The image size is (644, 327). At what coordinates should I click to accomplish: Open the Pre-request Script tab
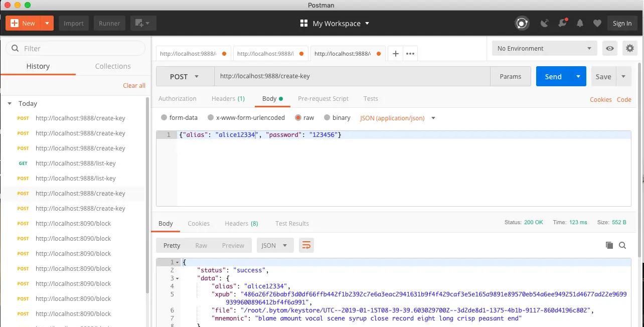pos(323,99)
